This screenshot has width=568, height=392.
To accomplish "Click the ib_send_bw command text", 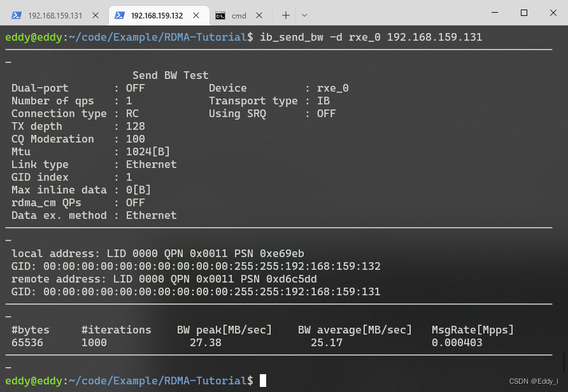I will click(371, 37).
